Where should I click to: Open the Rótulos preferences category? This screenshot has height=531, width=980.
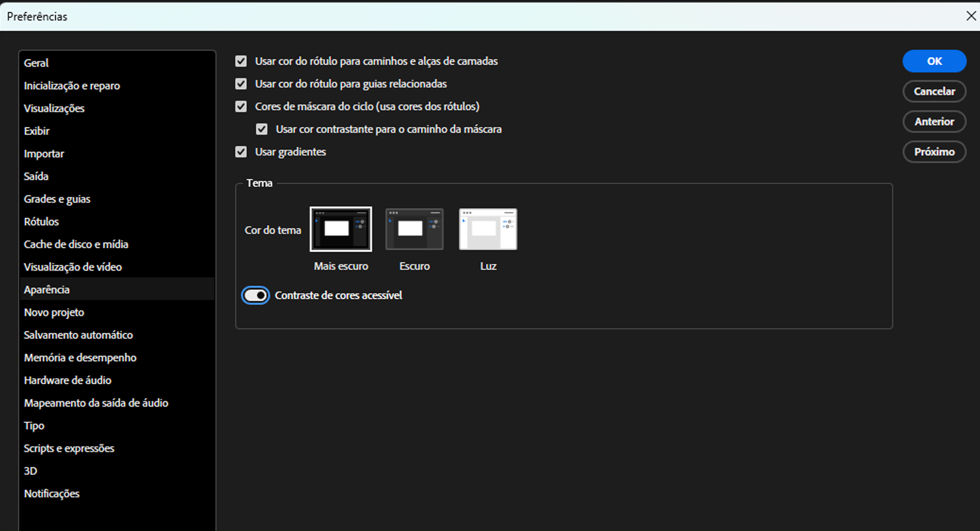click(x=41, y=222)
